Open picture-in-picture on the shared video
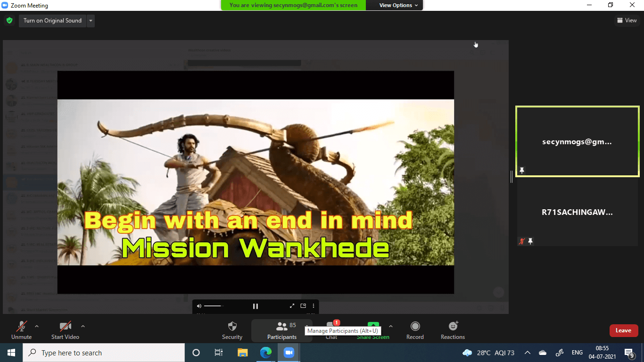644x362 pixels. point(303,306)
